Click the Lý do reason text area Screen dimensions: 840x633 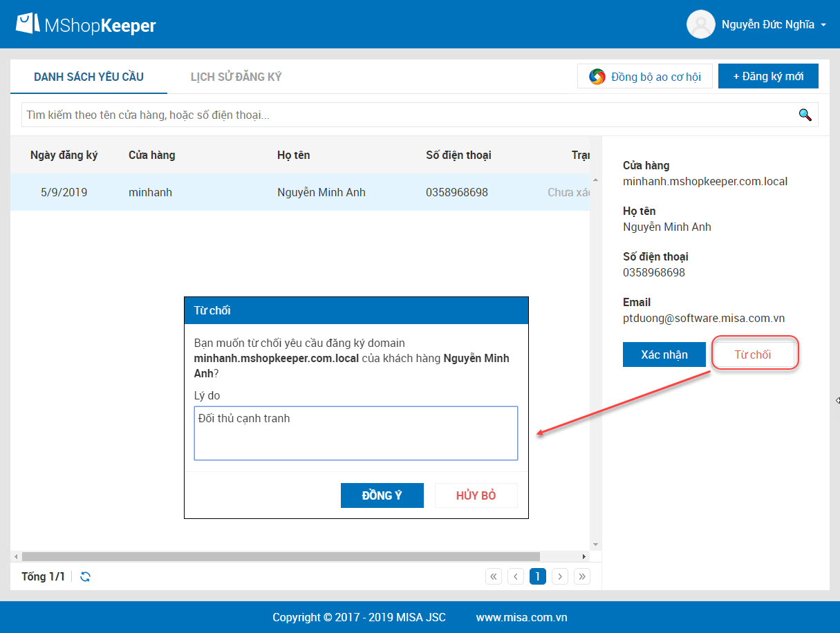click(356, 433)
